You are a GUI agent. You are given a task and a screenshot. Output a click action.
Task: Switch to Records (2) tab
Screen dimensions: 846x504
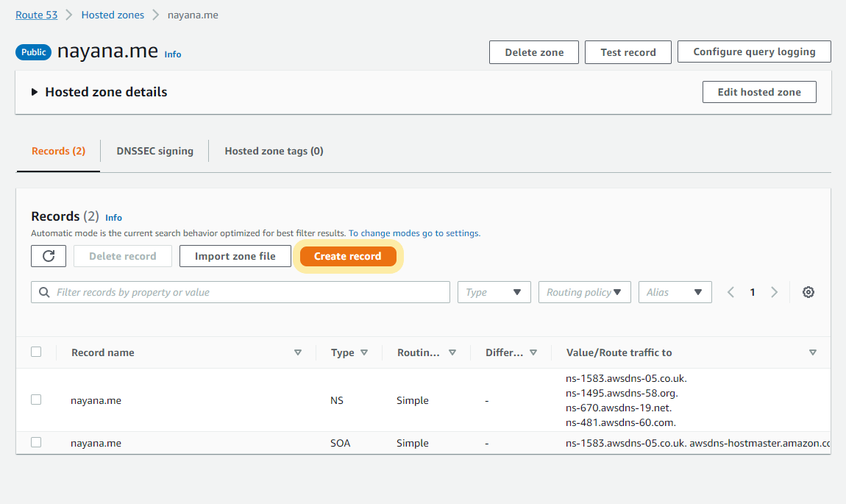(x=58, y=151)
